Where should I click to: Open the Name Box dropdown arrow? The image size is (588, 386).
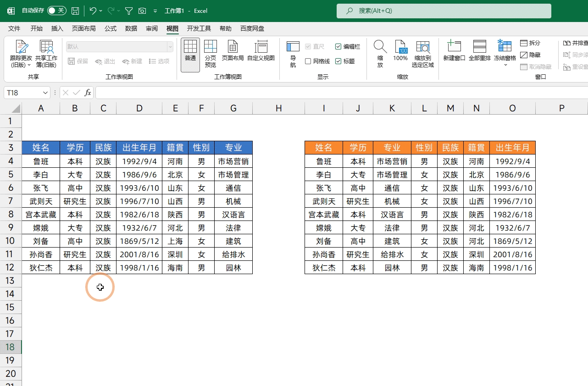click(45, 93)
